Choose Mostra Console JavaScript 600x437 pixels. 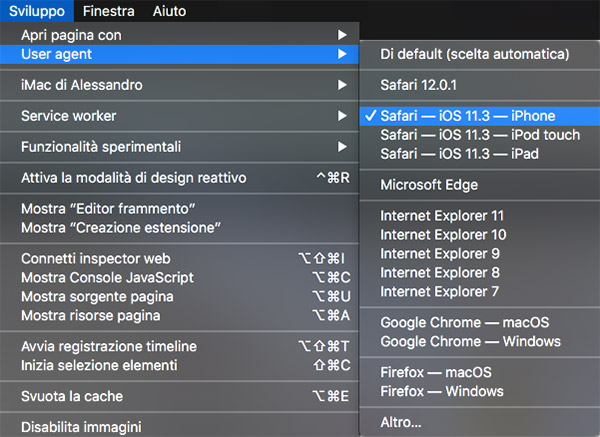point(179,278)
